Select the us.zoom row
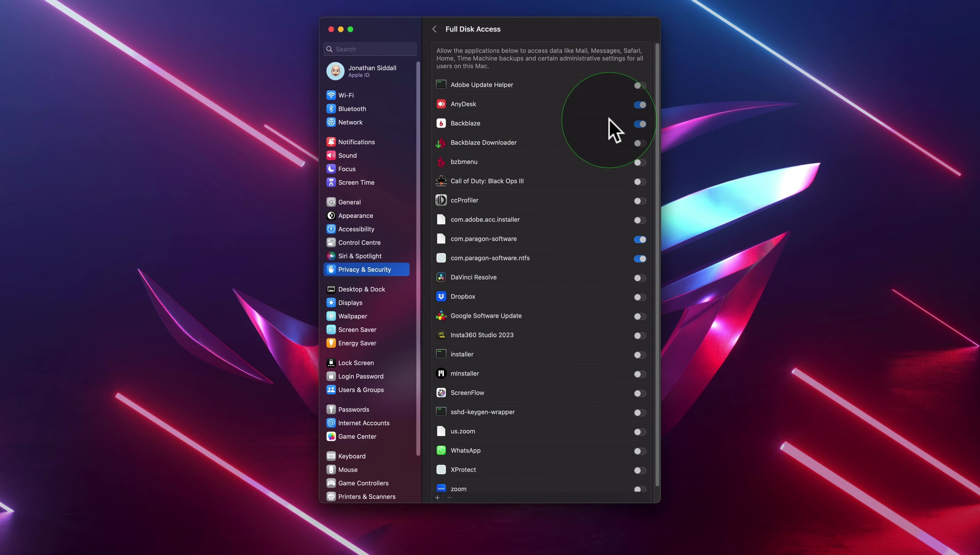980x555 pixels. 542,431
